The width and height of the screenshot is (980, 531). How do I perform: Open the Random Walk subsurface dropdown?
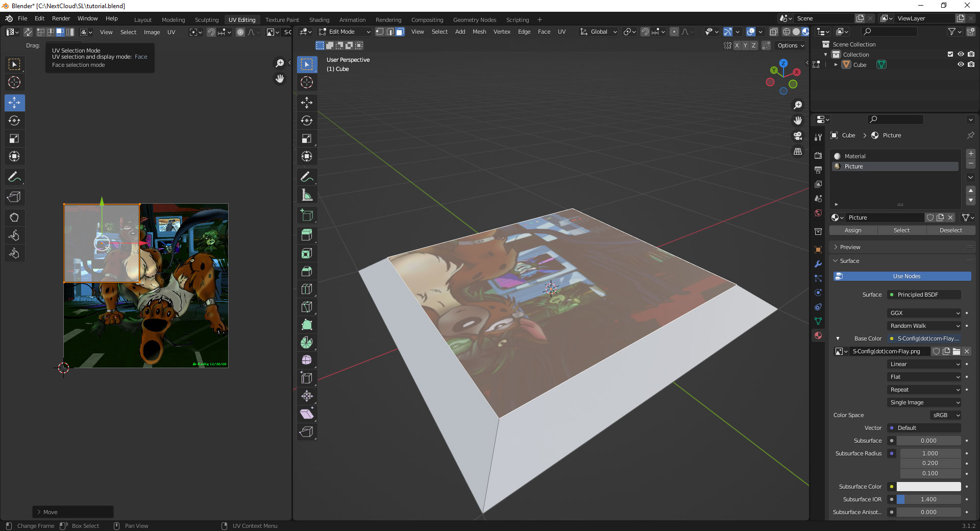(x=924, y=326)
